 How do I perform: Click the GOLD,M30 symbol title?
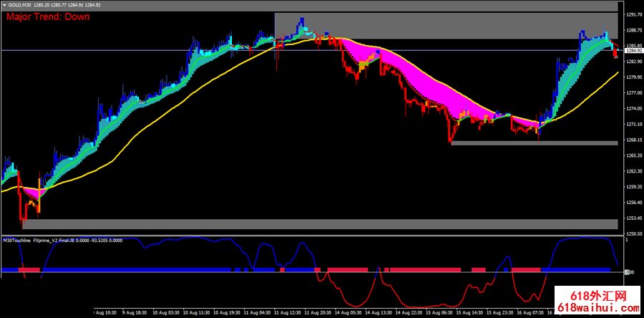pos(19,5)
